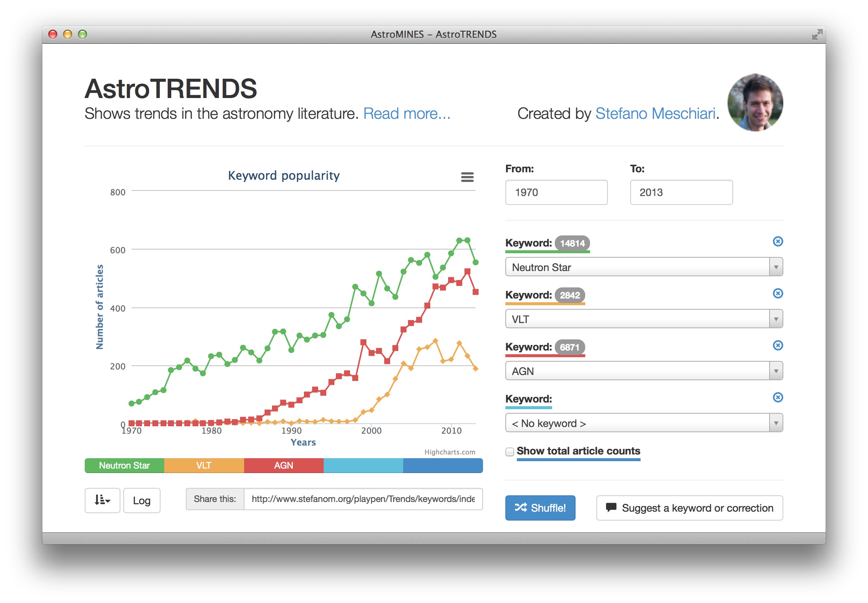868x603 pixels.
Task: Click the Show total article counts label
Action: click(578, 451)
